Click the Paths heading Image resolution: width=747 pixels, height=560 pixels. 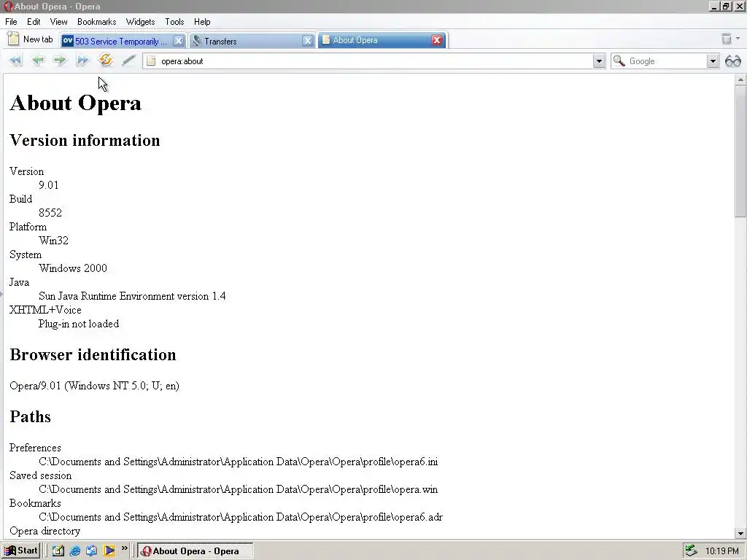click(x=30, y=416)
